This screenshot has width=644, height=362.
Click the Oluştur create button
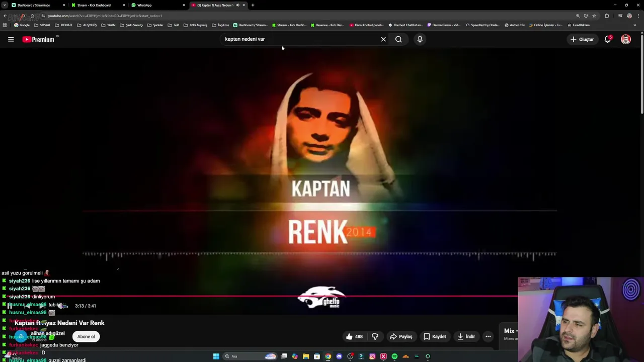tap(582, 39)
